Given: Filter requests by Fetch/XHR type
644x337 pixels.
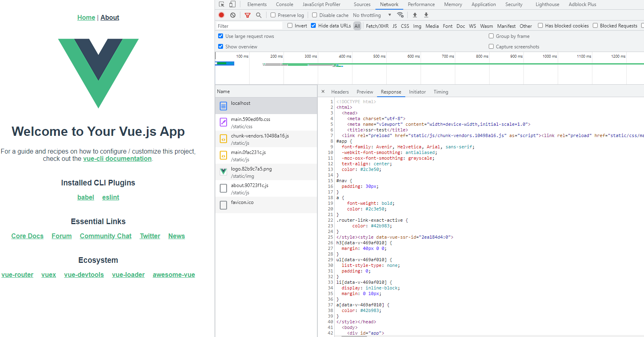Looking at the screenshot, I should pos(377,26).
